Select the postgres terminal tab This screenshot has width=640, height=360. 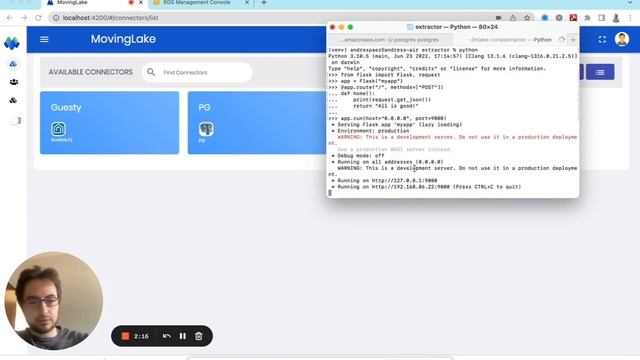tap(391, 40)
